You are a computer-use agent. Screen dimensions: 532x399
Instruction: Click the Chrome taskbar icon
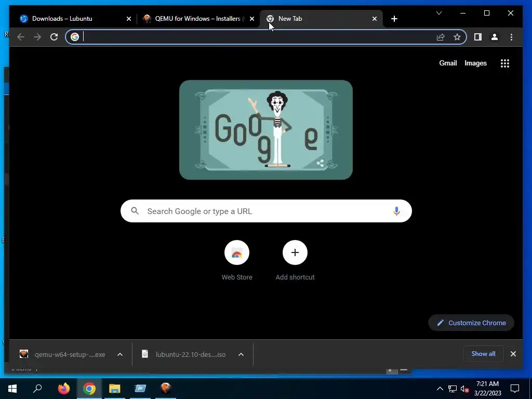coord(89,389)
